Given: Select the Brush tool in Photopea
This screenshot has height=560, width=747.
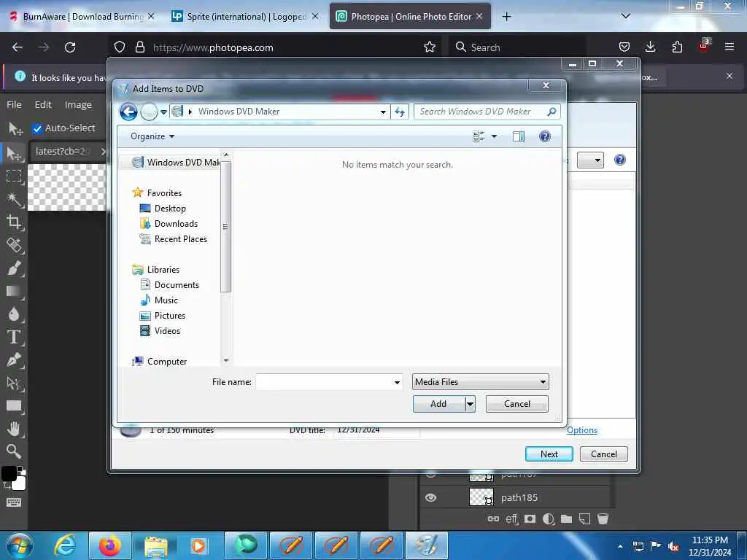Looking at the screenshot, I should pyautogui.click(x=14, y=268).
